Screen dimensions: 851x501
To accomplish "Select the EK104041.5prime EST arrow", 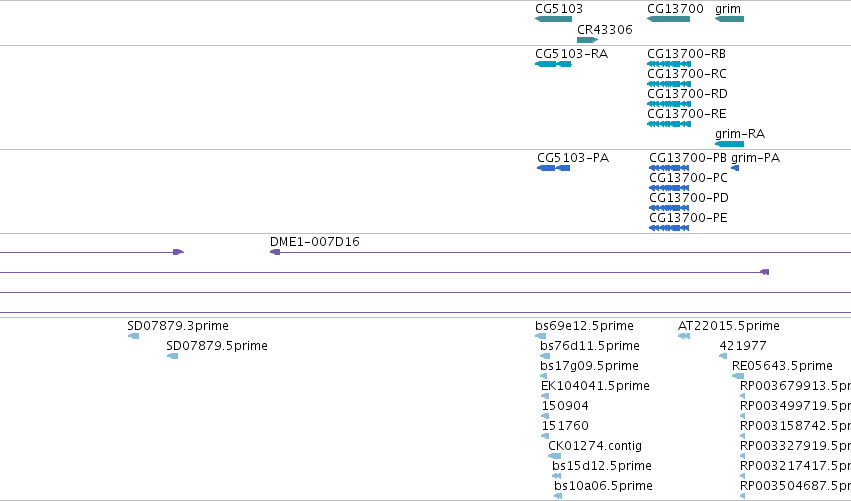I will 545,396.
